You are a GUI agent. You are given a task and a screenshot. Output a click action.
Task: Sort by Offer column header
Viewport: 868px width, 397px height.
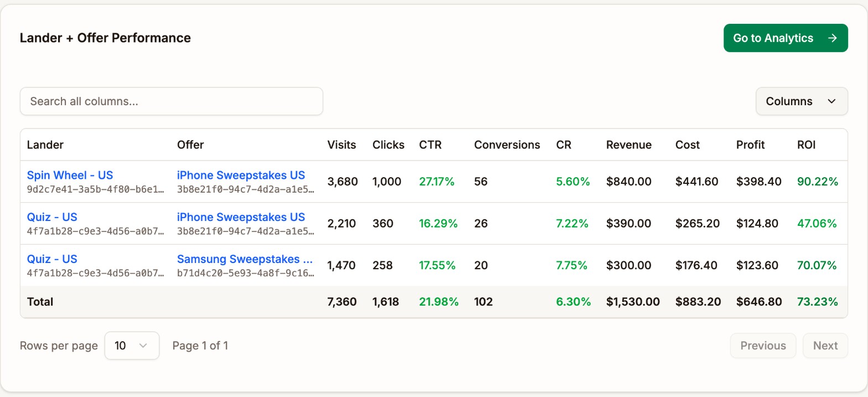click(x=190, y=145)
